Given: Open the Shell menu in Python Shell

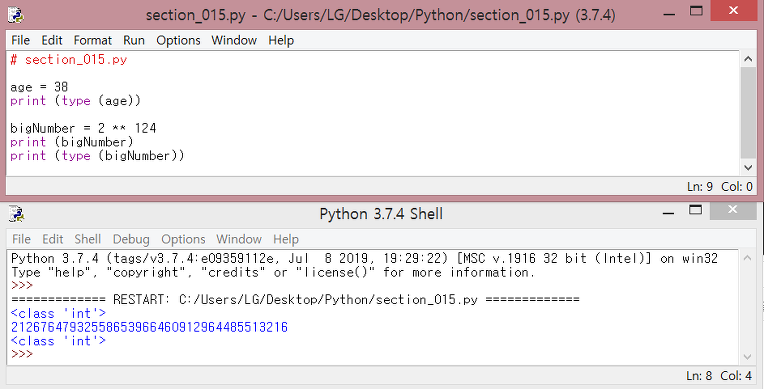Looking at the screenshot, I should pos(88,239).
